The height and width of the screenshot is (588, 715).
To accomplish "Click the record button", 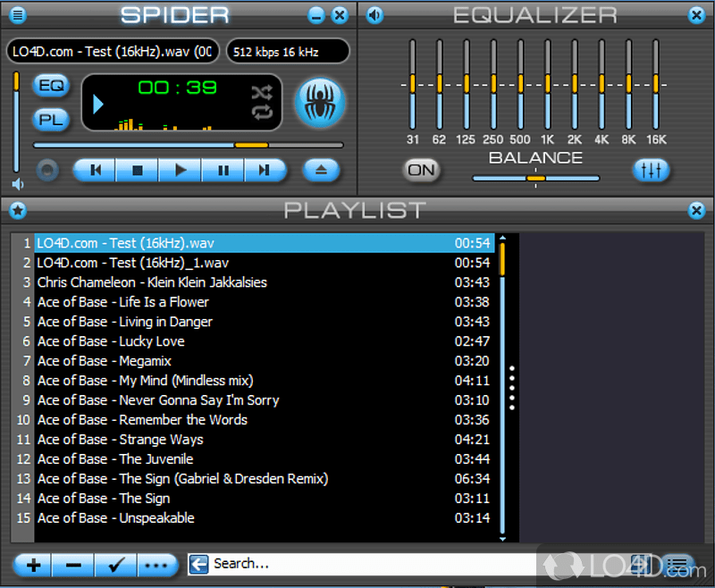I will [47, 171].
